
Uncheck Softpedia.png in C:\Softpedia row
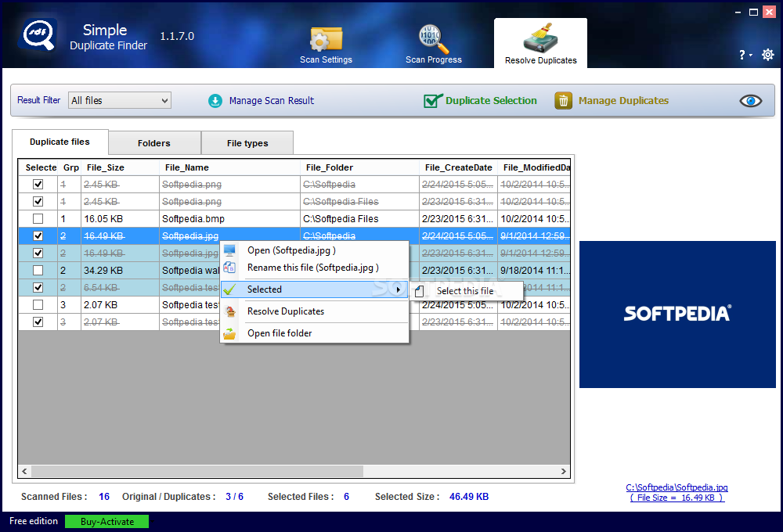[38, 184]
